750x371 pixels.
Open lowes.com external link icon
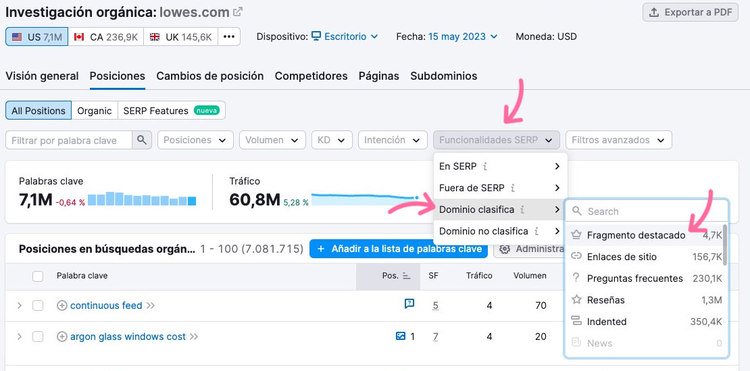point(238,12)
